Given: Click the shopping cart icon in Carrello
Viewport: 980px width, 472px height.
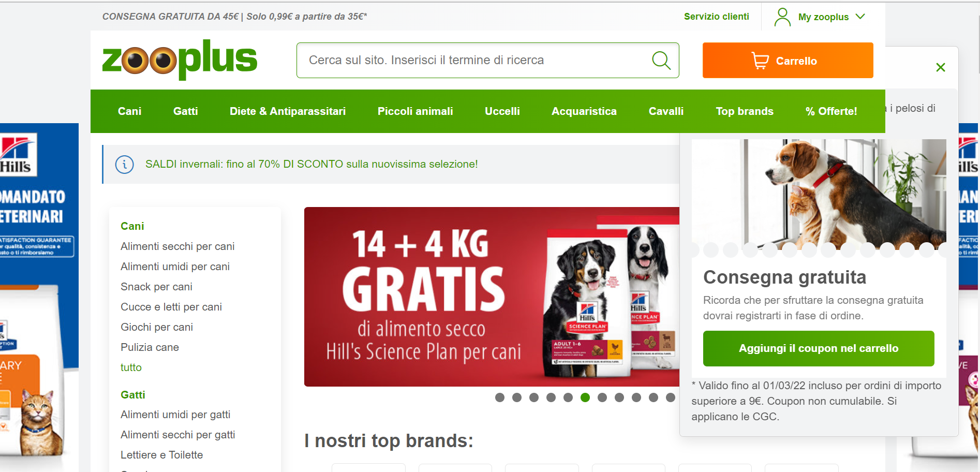Looking at the screenshot, I should coord(760,61).
